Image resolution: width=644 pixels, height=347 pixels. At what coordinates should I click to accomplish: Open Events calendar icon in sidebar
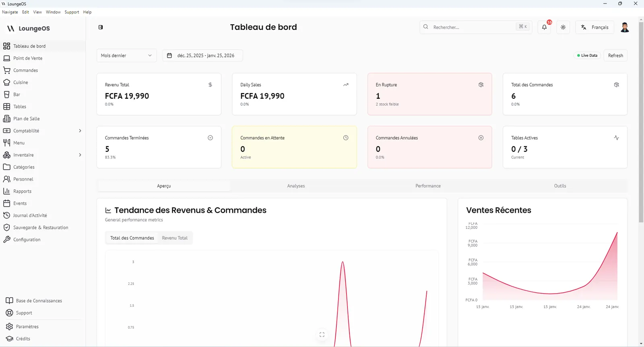tap(7, 203)
